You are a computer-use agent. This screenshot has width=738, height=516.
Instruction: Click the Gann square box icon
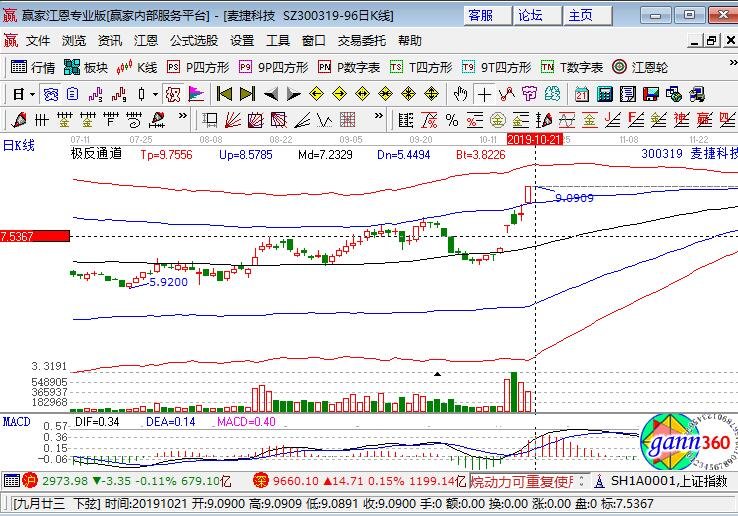[x=256, y=121]
